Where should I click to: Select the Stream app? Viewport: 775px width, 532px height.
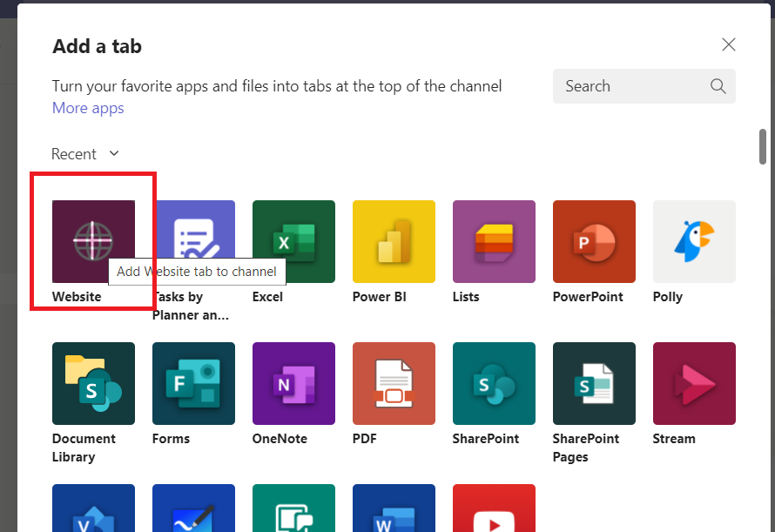(694, 383)
